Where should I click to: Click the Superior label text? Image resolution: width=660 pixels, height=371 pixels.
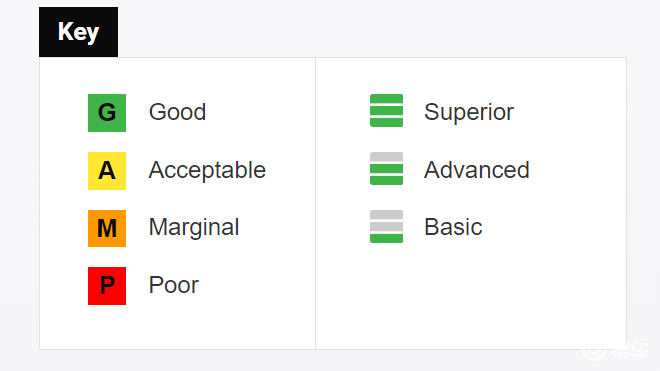tap(469, 112)
